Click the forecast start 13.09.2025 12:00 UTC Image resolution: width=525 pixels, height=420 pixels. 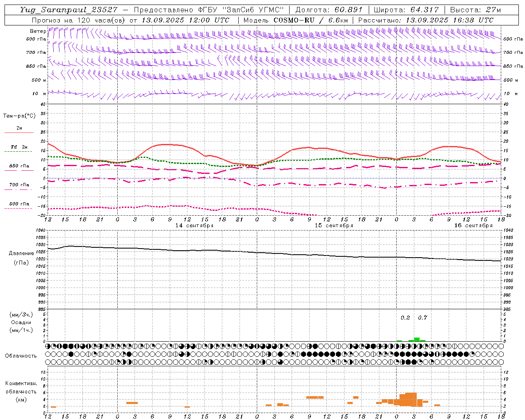click(x=185, y=20)
